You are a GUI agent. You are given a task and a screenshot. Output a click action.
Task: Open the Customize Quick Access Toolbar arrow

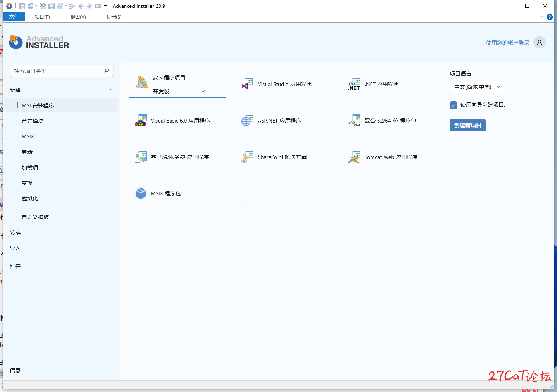(x=105, y=7)
